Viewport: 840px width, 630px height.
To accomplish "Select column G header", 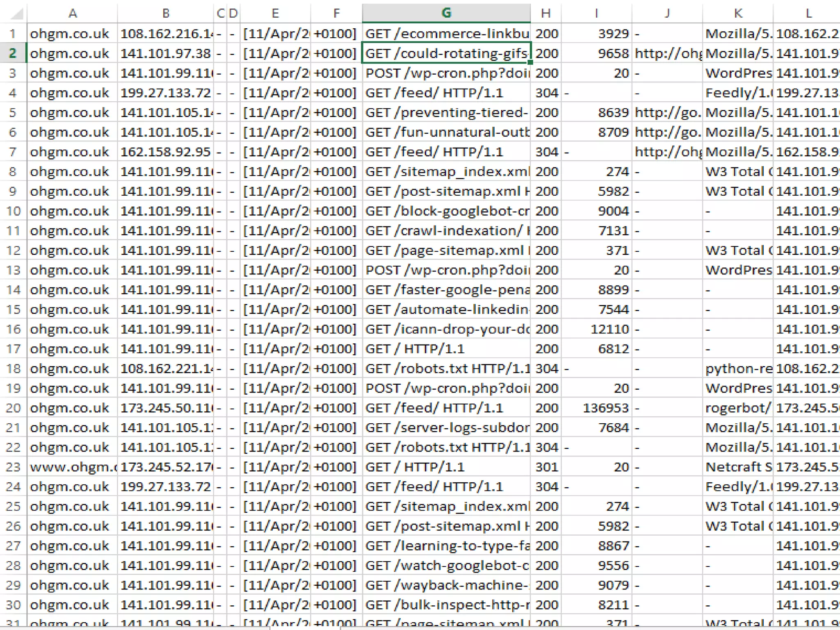I will pyautogui.click(x=446, y=13).
